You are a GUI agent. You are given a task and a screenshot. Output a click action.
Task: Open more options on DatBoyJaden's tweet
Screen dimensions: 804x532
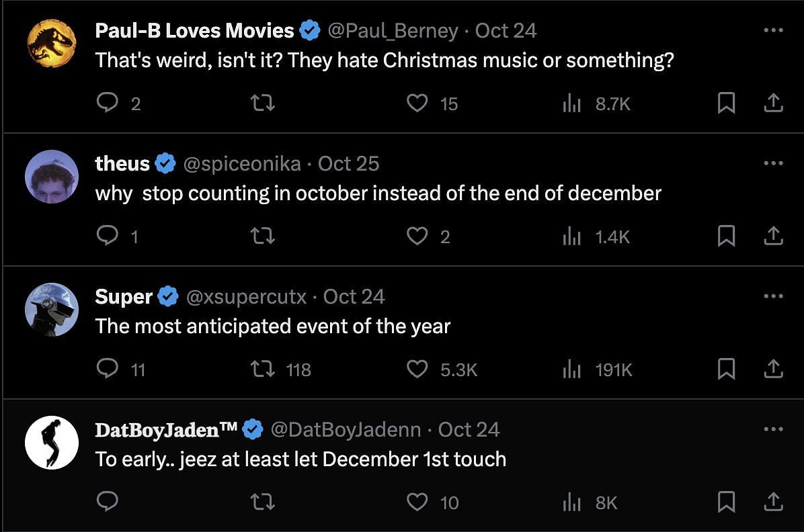773,429
